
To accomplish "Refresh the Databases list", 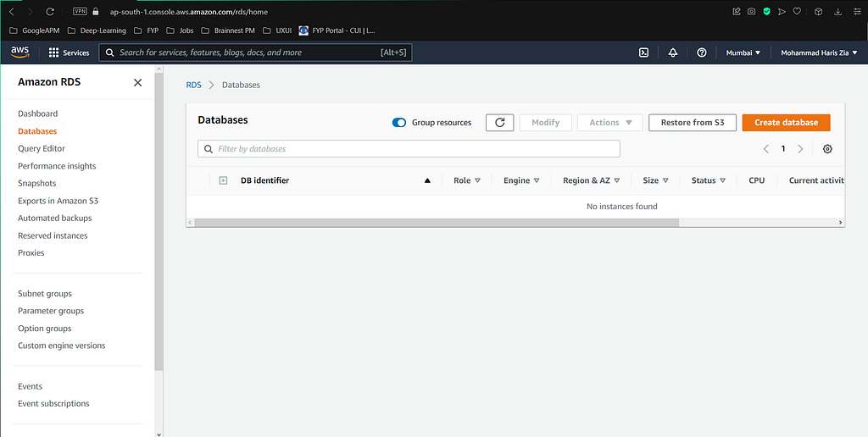I will point(500,122).
